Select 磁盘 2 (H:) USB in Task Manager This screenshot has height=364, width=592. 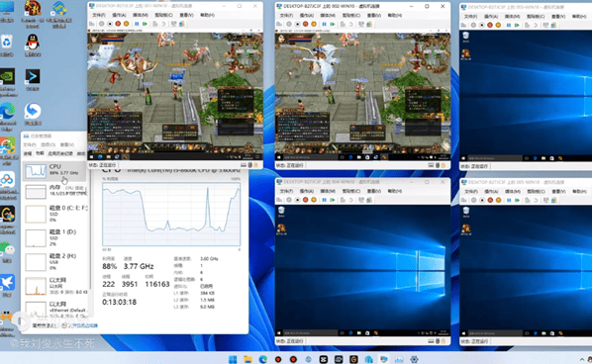55,262
